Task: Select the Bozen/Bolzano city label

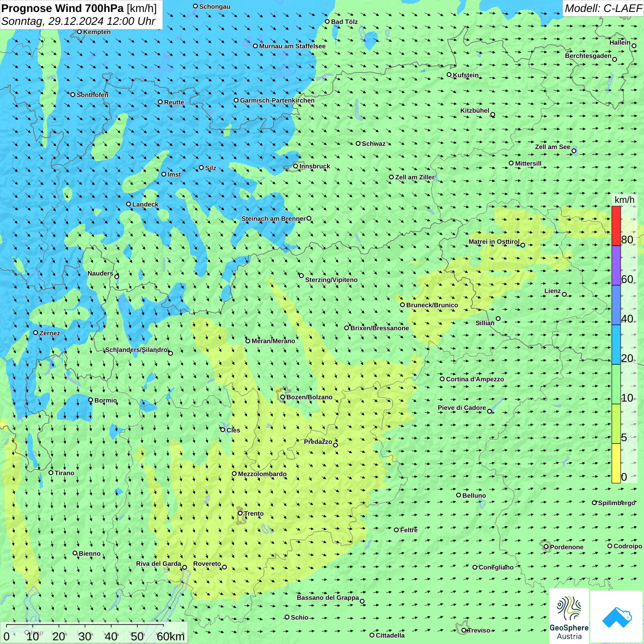Action: (x=310, y=397)
